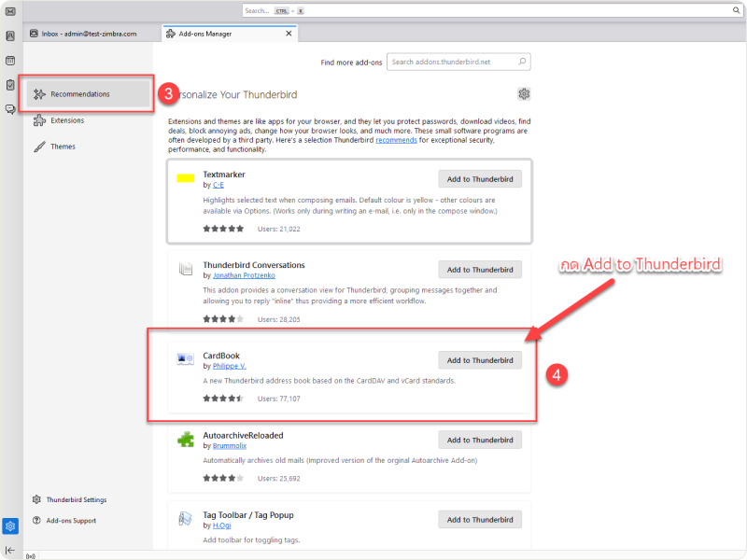This screenshot has width=747, height=560.
Task: Open the Tasks space icon
Action: pos(10,85)
